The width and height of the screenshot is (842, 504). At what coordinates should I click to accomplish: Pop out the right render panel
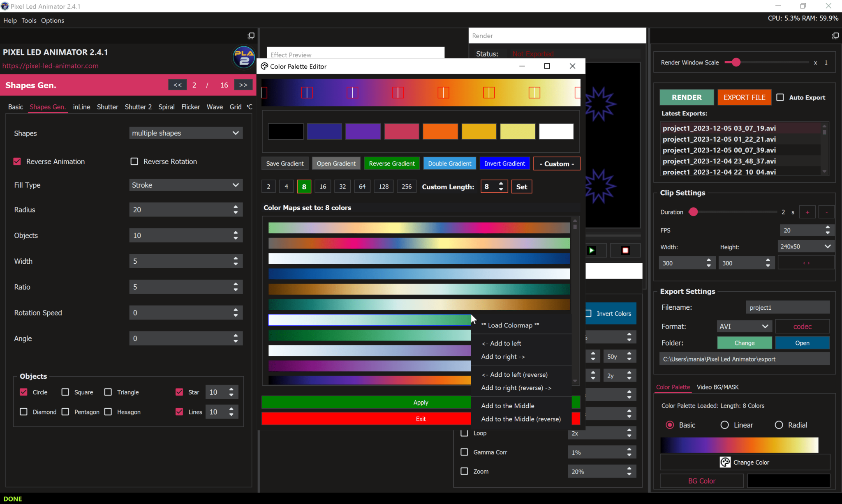(835, 35)
